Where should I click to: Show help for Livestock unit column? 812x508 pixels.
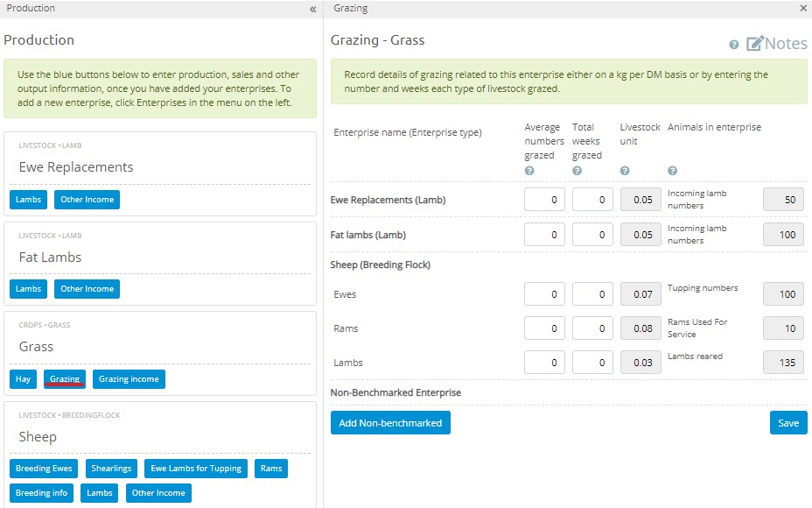tap(625, 171)
